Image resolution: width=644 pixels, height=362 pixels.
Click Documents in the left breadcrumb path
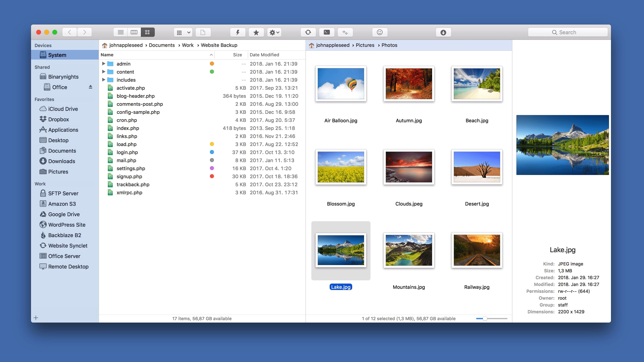click(x=161, y=45)
